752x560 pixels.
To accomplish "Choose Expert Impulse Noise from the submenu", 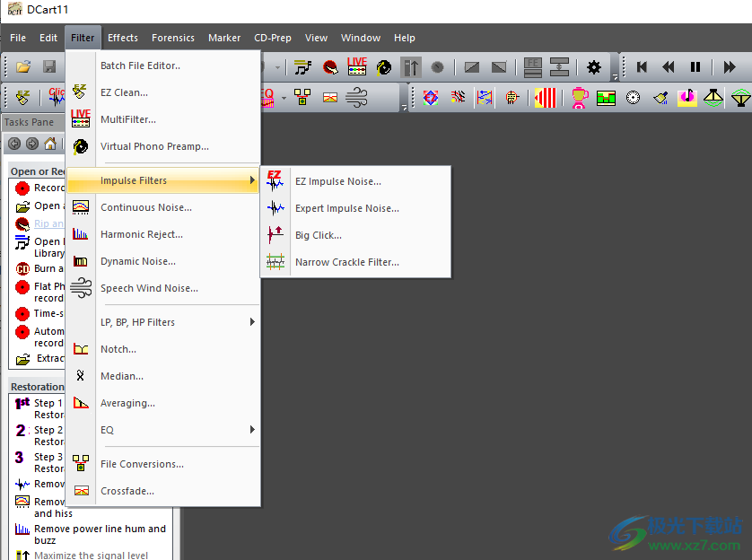I will tap(346, 208).
